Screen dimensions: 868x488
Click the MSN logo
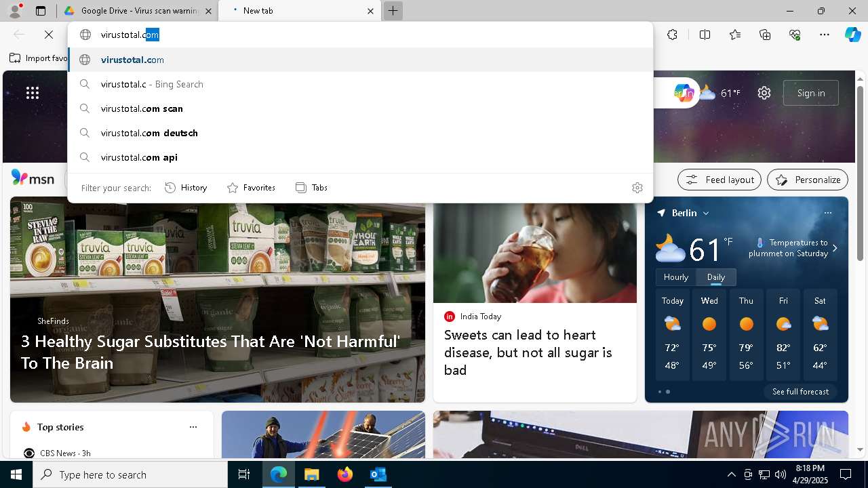33,178
